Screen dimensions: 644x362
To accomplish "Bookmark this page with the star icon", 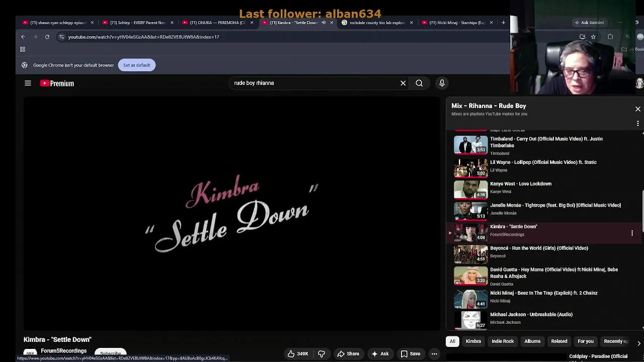I will (x=593, y=37).
